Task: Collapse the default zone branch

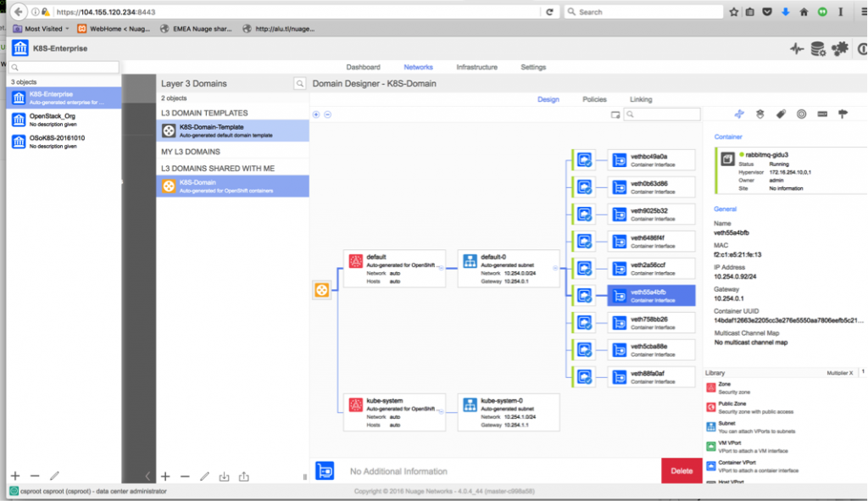Action: 441,268
